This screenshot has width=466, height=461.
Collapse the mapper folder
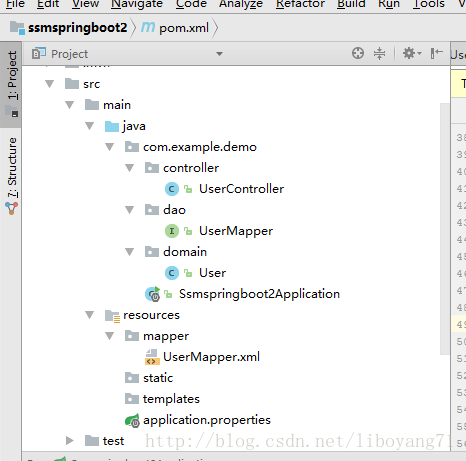[110, 336]
